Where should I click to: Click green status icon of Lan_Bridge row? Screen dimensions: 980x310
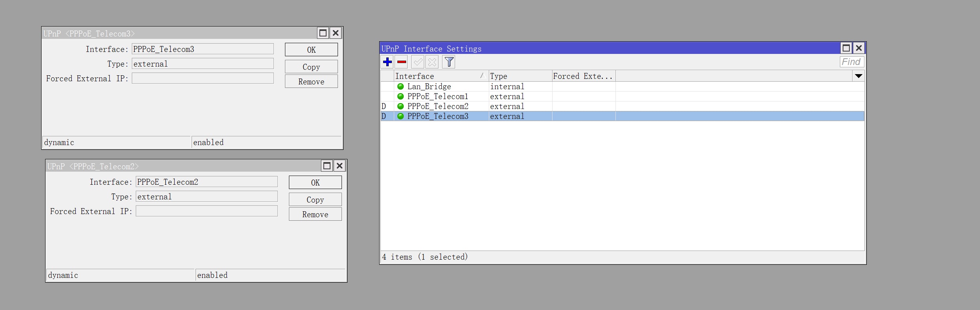tap(401, 86)
